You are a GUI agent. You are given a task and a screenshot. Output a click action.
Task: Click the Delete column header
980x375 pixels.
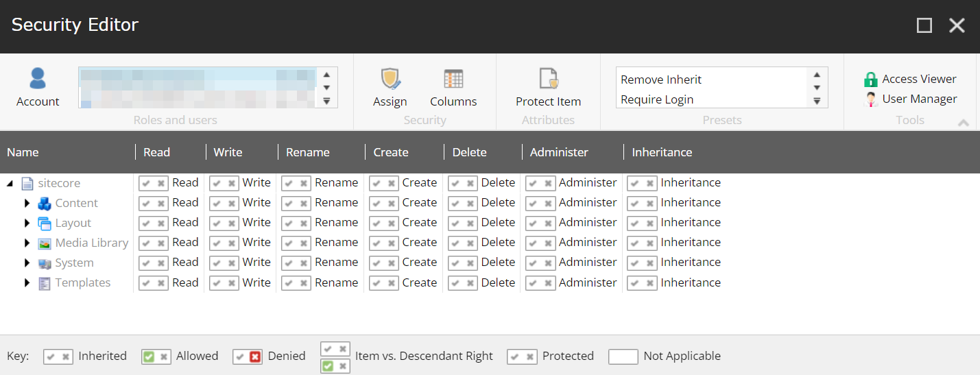tap(470, 152)
